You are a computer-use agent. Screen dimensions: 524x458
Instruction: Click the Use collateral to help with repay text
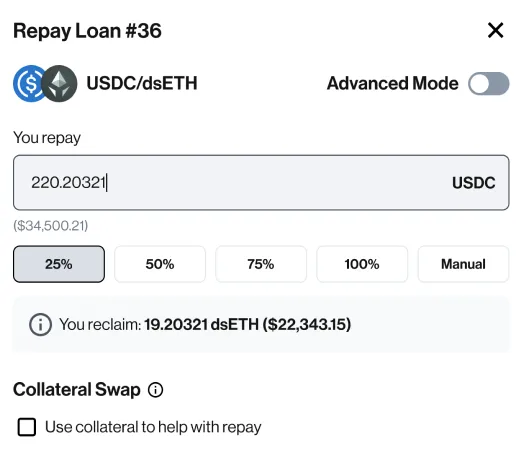click(153, 427)
